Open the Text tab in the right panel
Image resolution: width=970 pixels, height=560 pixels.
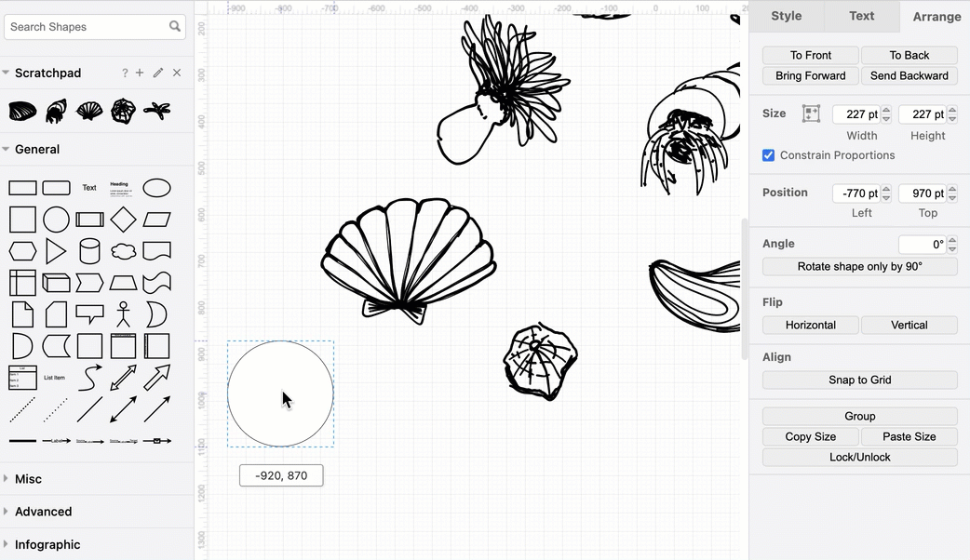pos(861,16)
